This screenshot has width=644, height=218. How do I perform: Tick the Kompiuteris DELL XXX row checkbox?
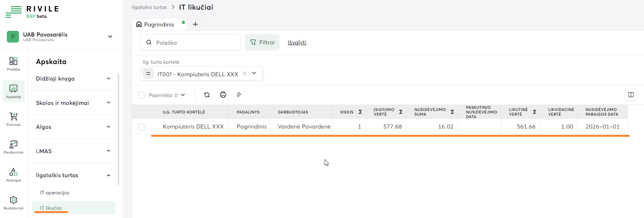click(x=142, y=127)
